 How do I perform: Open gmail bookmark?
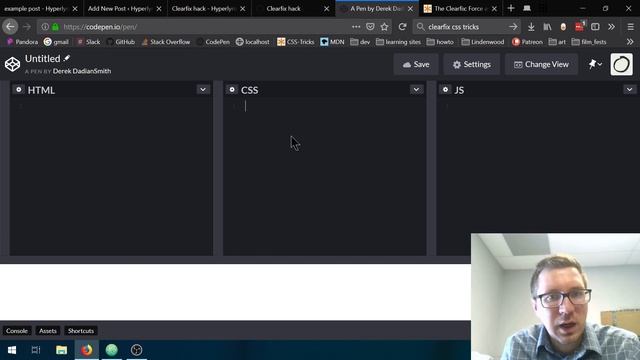pos(56,42)
